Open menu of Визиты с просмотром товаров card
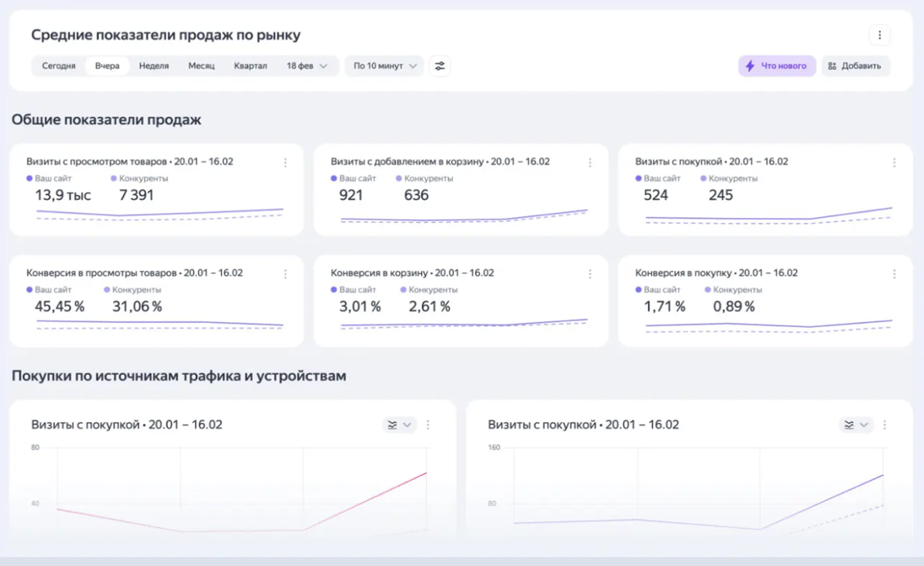The width and height of the screenshot is (924, 566). coord(285,162)
